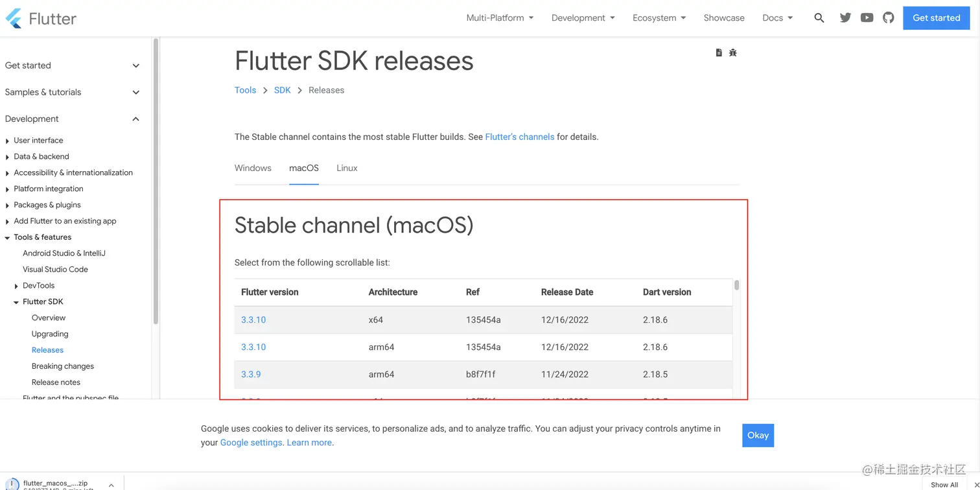The image size is (980, 490).
Task: Open Visual Studio Code sidebar link
Action: tap(55, 270)
